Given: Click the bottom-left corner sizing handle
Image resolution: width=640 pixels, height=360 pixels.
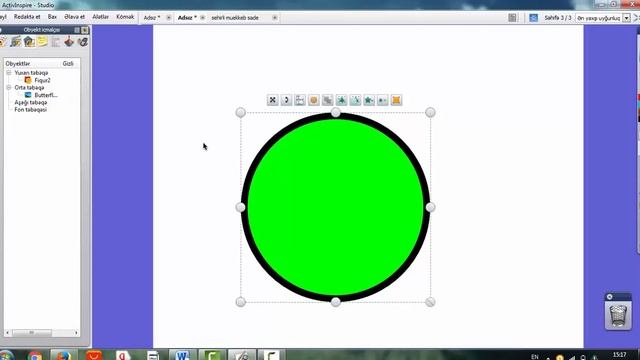Looking at the screenshot, I should 241,302.
